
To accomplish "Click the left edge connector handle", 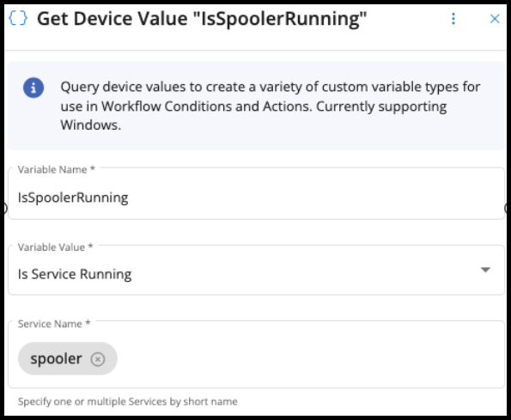I will pos(5,208).
